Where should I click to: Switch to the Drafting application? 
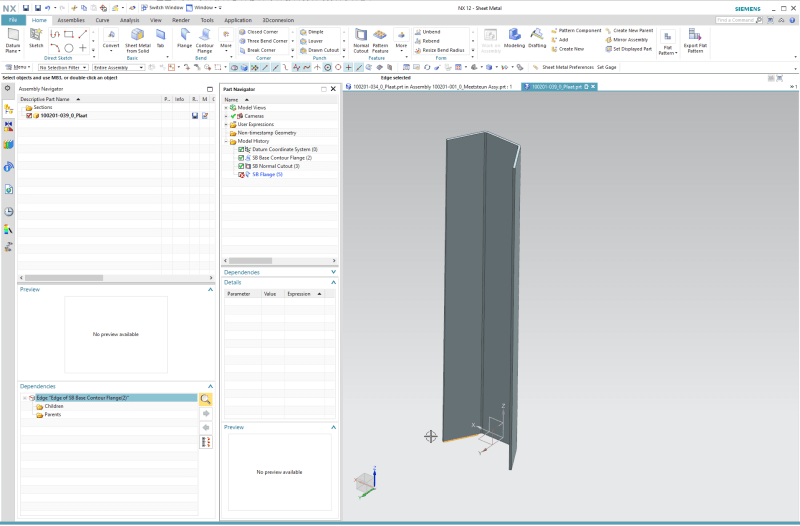[x=537, y=38]
